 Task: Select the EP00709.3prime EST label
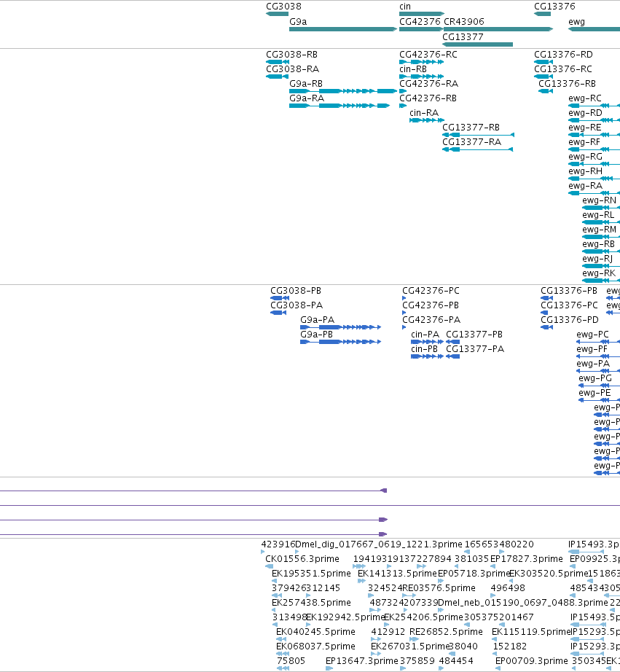click(532, 661)
